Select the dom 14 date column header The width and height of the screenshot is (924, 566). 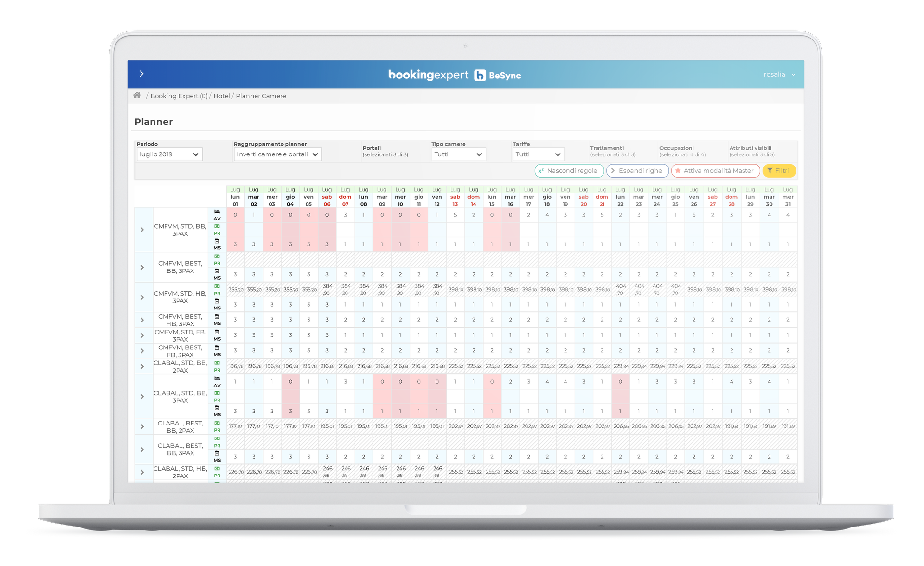pos(474,197)
